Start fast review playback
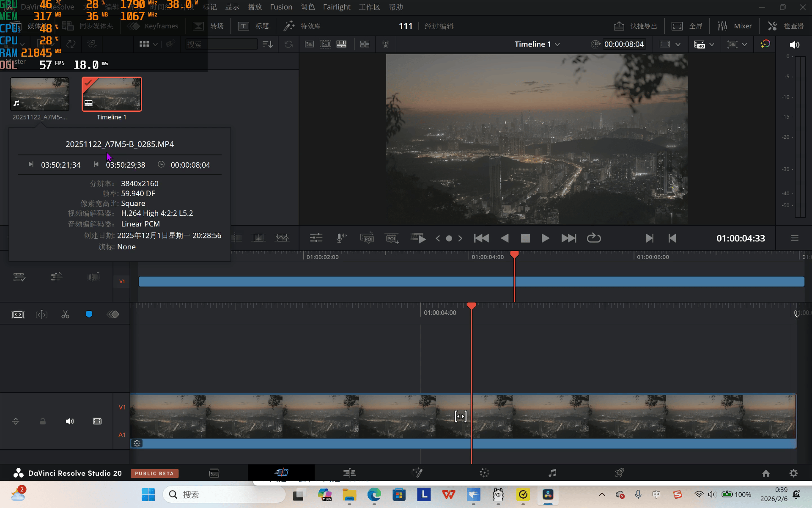This screenshot has height=508, width=812. coord(418,238)
